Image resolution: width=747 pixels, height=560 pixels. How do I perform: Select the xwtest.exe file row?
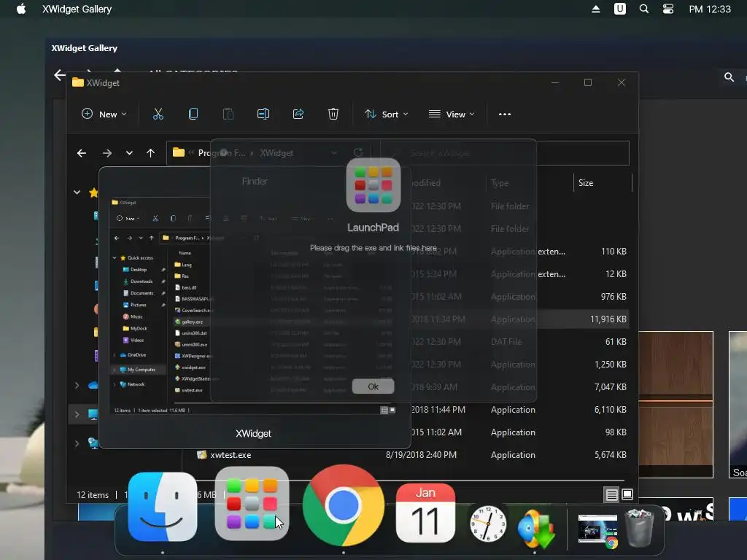tap(411, 455)
